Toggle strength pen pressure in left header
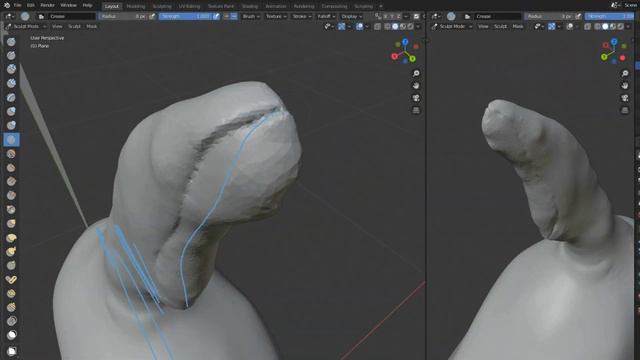The width and height of the screenshot is (640, 360). (x=216, y=16)
